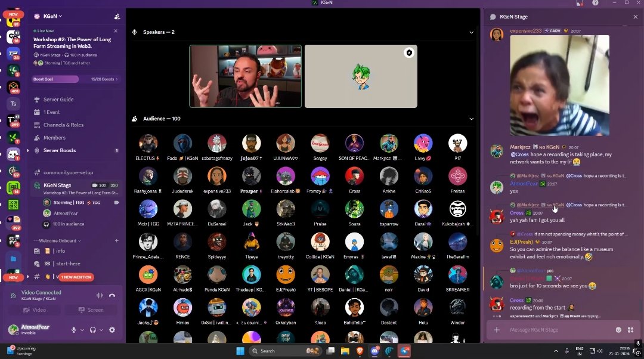Click audience member EJ(Presh) smiley avatar
Viewport: 644px width, 359px height.
point(286,275)
